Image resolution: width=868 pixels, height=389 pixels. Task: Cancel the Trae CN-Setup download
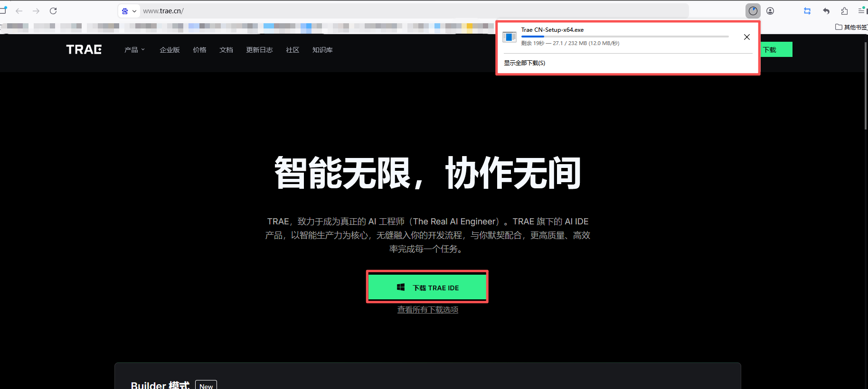(747, 37)
